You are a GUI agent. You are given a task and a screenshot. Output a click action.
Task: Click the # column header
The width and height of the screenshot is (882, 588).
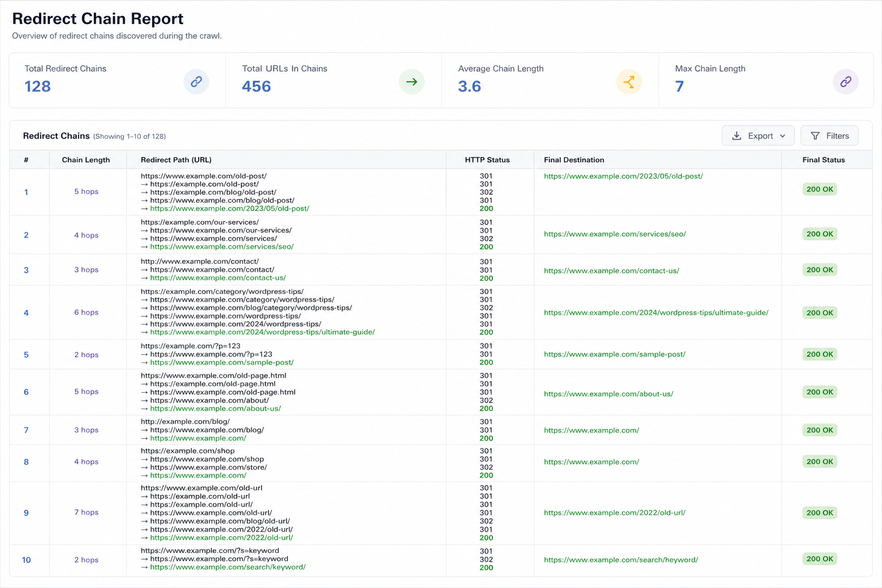[26, 160]
